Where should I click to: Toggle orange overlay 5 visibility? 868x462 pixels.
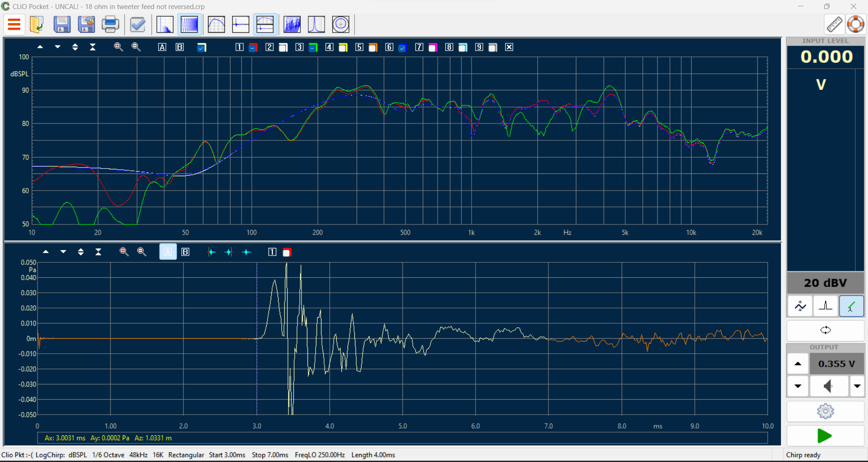[373, 47]
